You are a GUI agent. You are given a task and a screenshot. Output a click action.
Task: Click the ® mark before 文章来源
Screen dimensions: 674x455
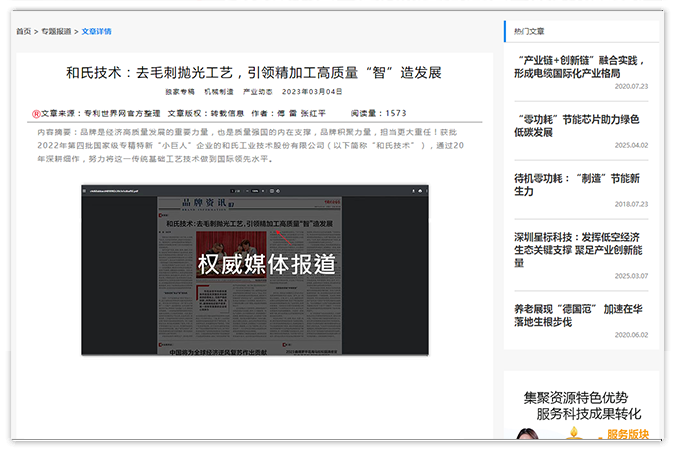[36, 114]
